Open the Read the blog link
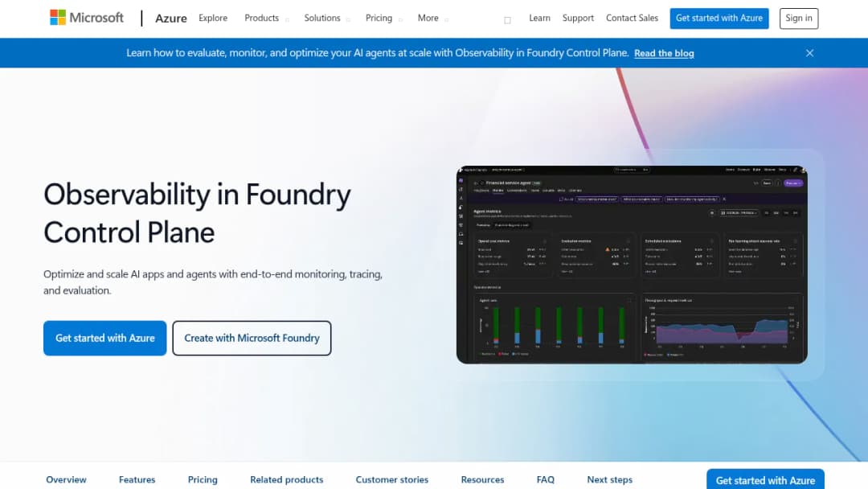Screen dimensions: 868x489 pos(664,53)
